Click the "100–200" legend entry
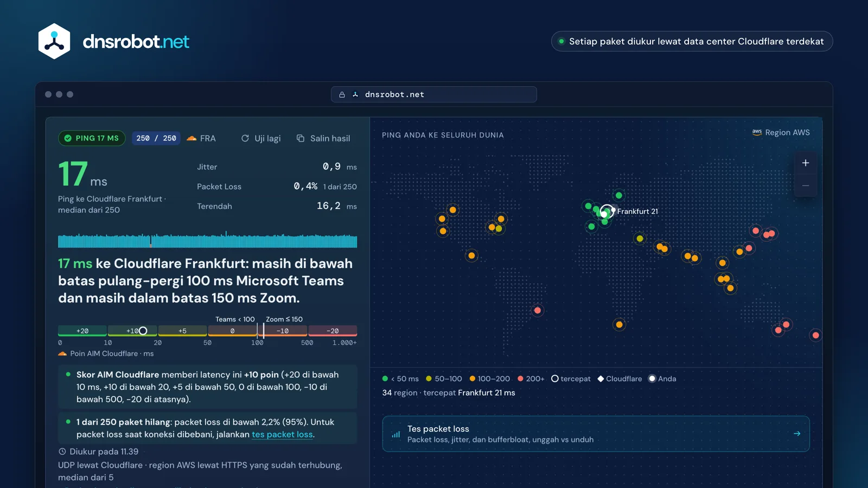Image resolution: width=868 pixels, height=488 pixels. [489, 378]
